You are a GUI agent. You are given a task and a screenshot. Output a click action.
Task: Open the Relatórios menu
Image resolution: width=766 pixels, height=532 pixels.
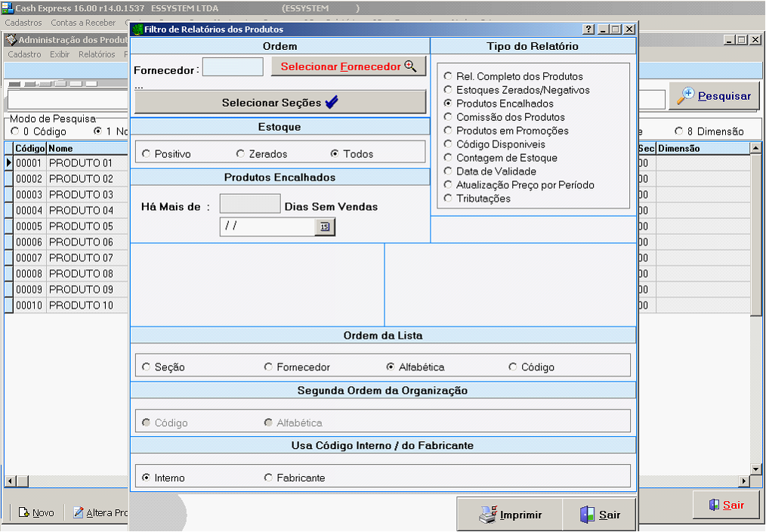pos(97,54)
